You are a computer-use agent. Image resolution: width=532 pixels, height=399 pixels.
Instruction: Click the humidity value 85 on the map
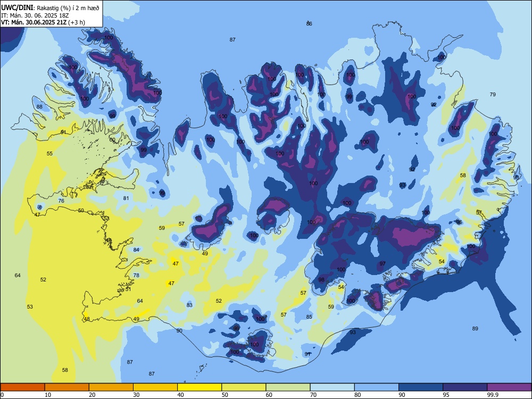click(x=309, y=317)
